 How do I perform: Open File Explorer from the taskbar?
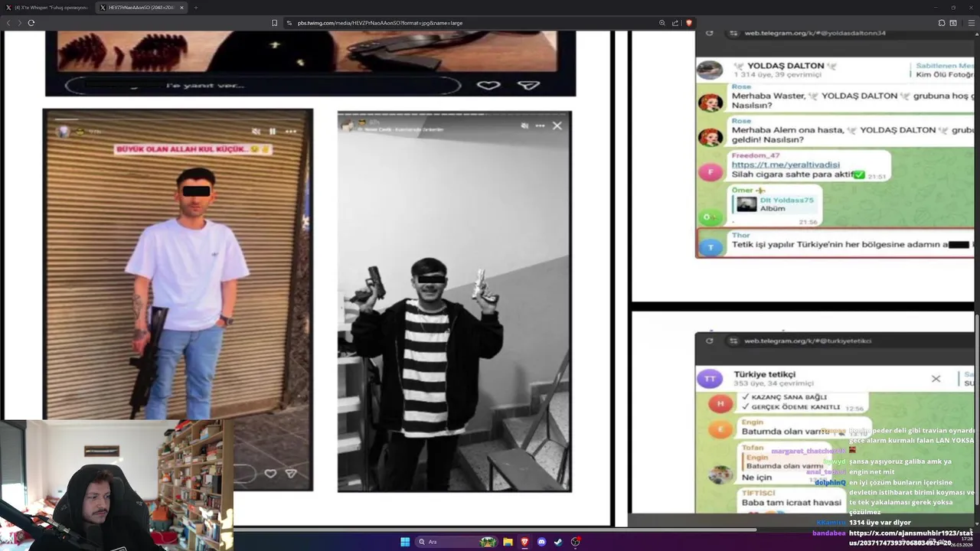click(x=508, y=542)
